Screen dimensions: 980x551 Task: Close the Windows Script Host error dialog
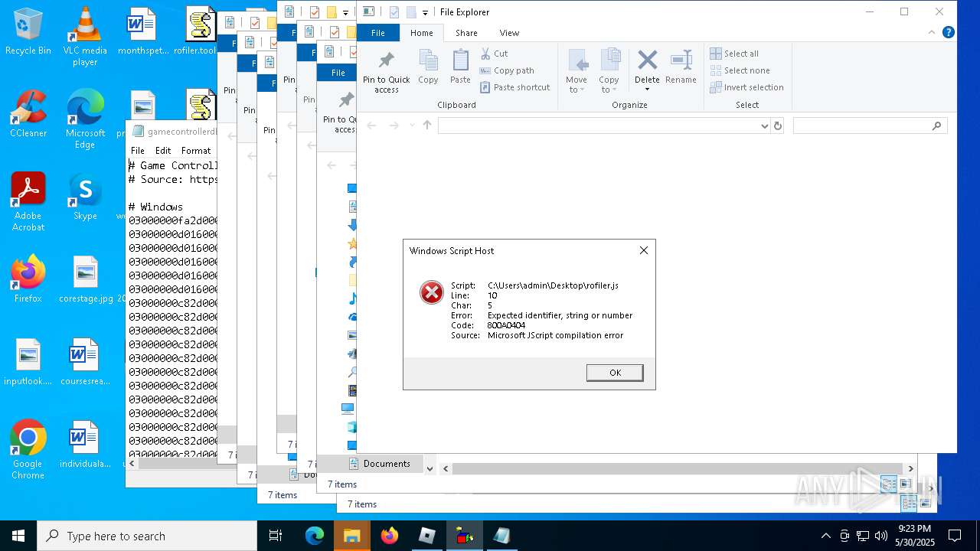click(644, 250)
